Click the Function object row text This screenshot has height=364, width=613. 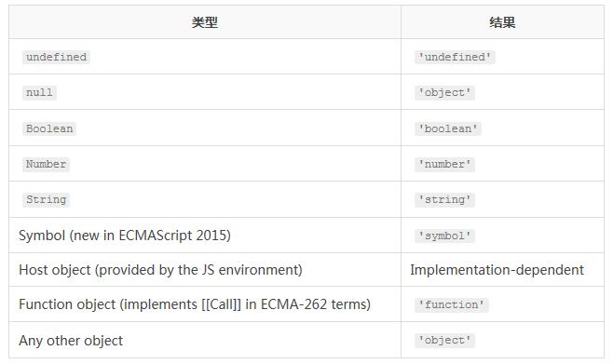tap(195, 304)
